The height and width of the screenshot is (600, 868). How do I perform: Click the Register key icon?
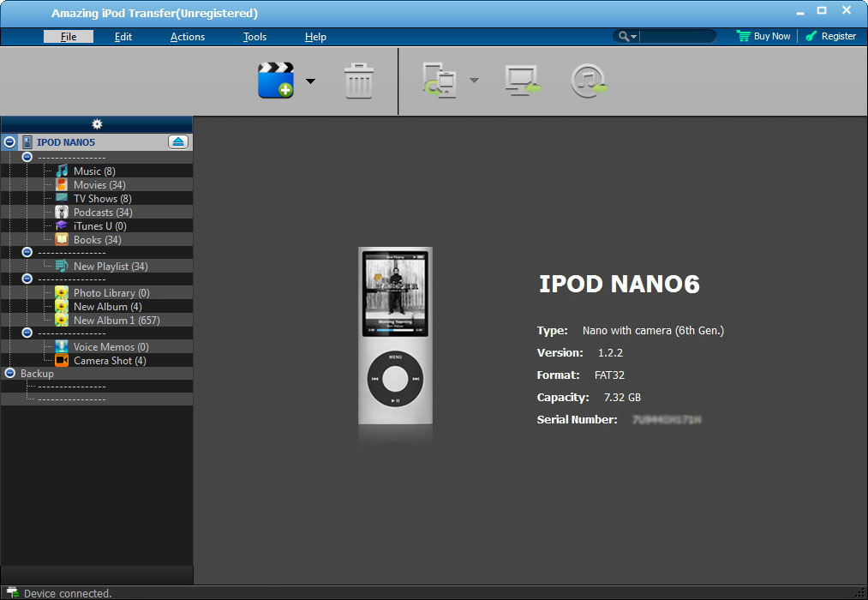click(811, 36)
